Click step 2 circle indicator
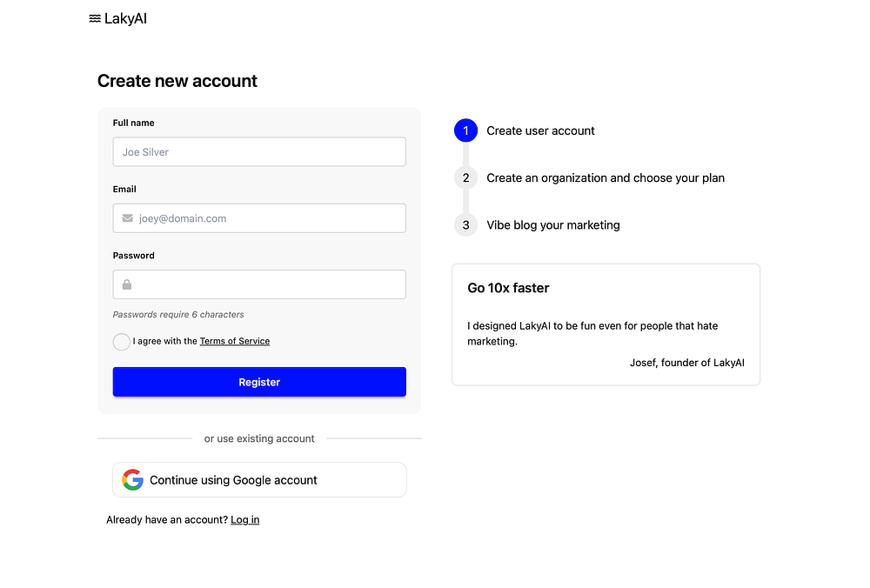The height and width of the screenshot is (588, 870). coord(465,177)
